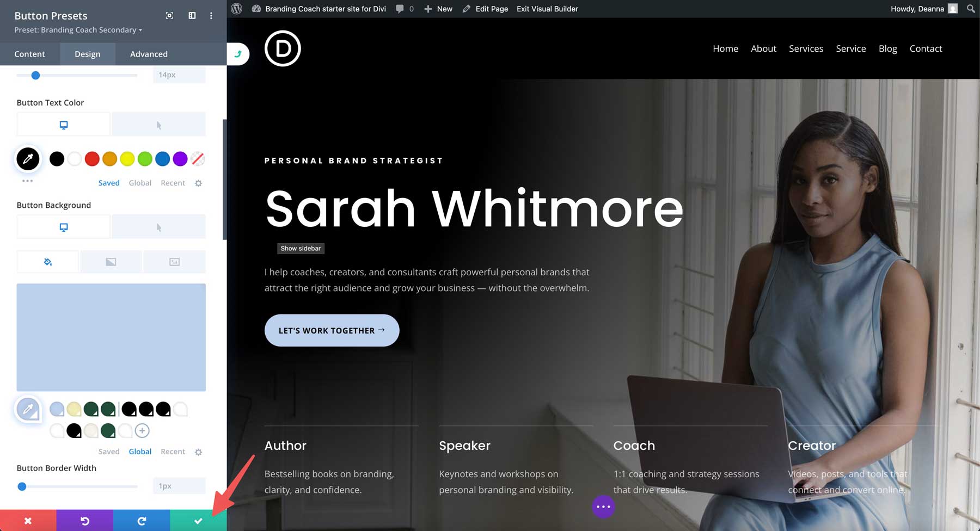The image size is (980, 531).
Task: Exit Visual Builder from the admin bar
Action: pyautogui.click(x=547, y=9)
